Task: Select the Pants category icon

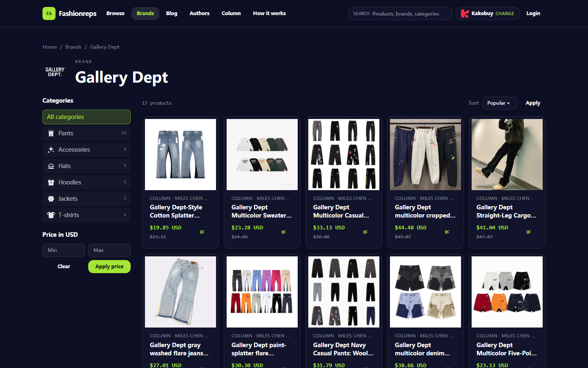Action: 51,133
